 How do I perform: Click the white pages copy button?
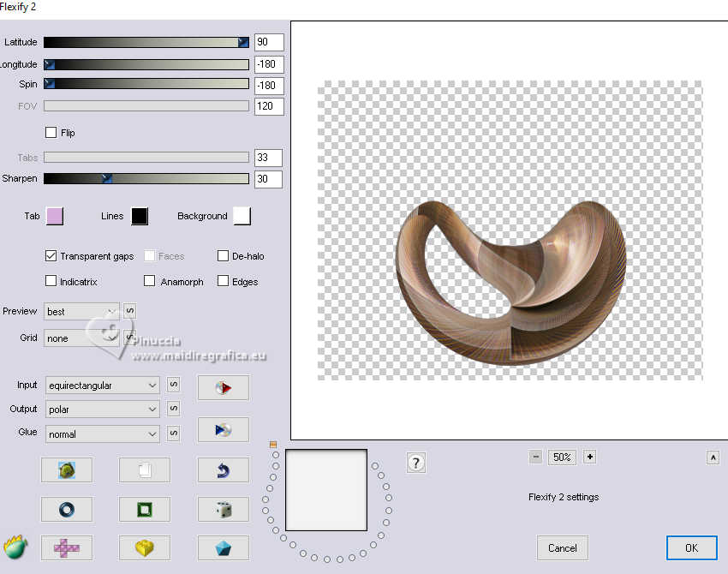click(145, 470)
